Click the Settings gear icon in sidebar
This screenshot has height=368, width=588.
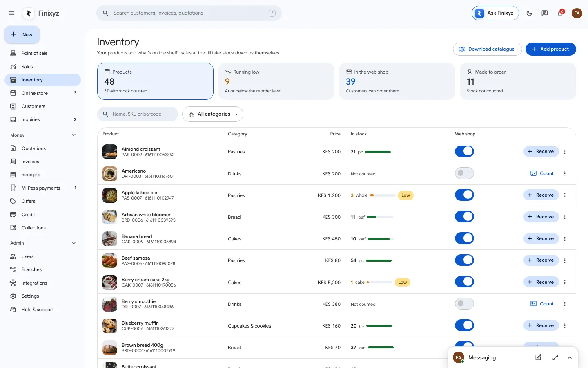pos(13,296)
